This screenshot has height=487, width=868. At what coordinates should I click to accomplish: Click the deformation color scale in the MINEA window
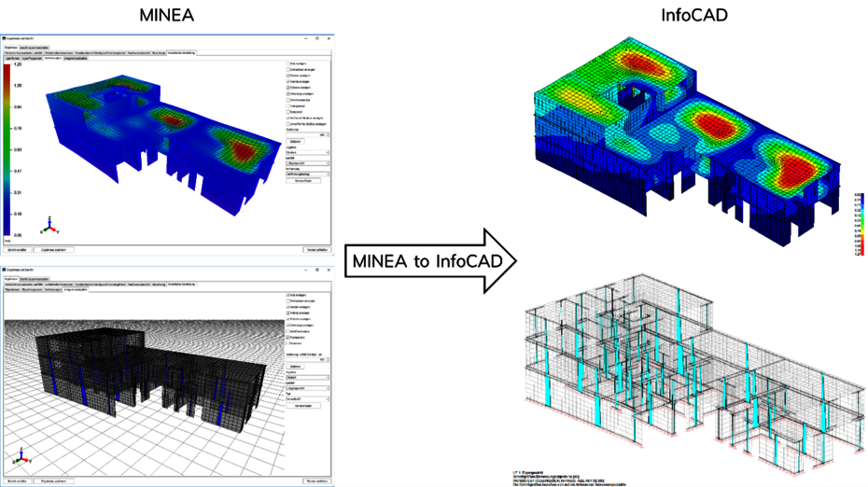pos(7,149)
